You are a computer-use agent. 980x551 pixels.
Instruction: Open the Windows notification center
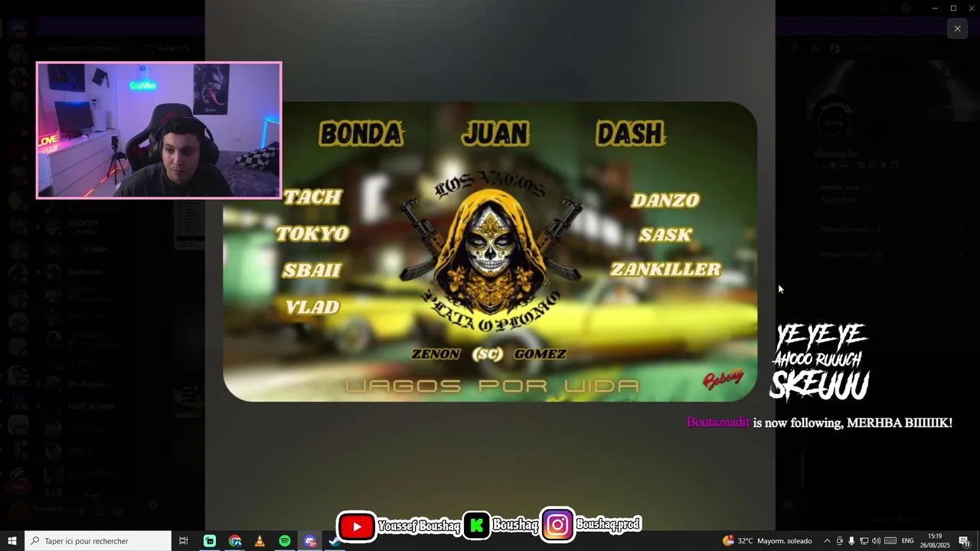964,541
